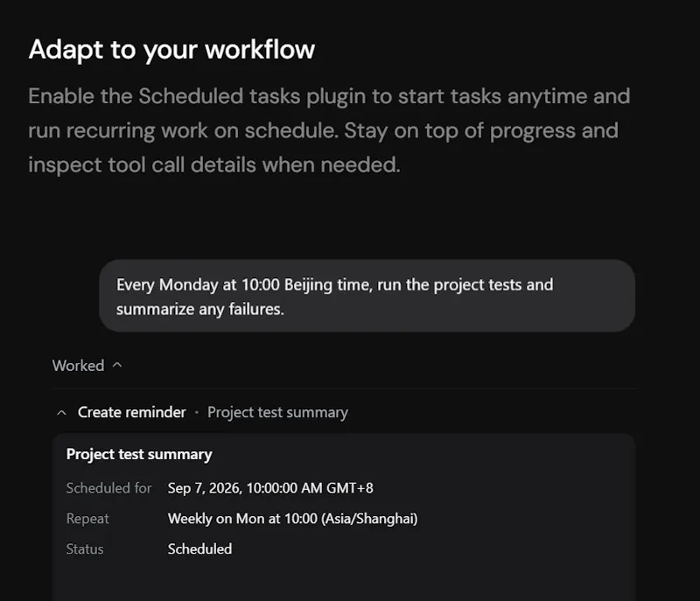700x601 pixels.
Task: Select the Sep 7, 2026 date value
Action: pyautogui.click(x=270, y=488)
